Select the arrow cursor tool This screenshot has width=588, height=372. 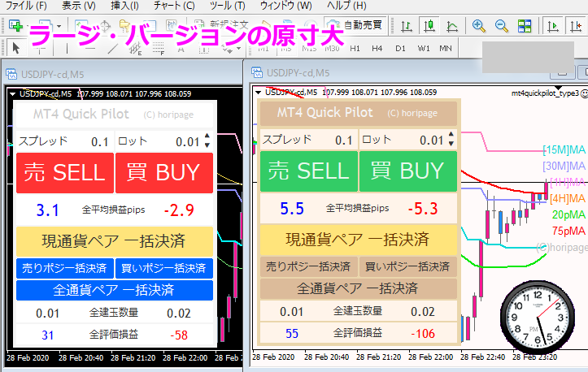[x=15, y=48]
